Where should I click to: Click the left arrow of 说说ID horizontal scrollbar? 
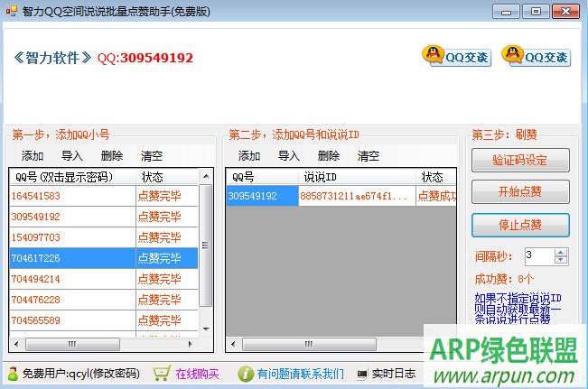point(233,344)
